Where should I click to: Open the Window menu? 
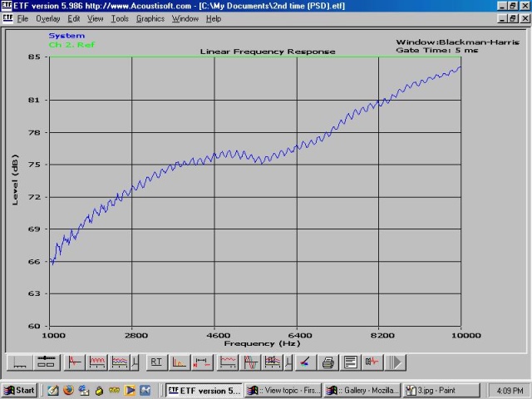point(185,18)
